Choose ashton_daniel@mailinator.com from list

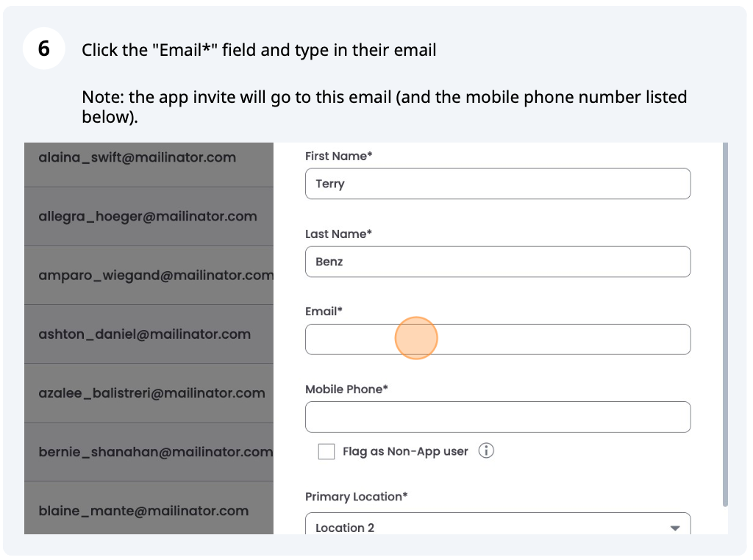(144, 334)
